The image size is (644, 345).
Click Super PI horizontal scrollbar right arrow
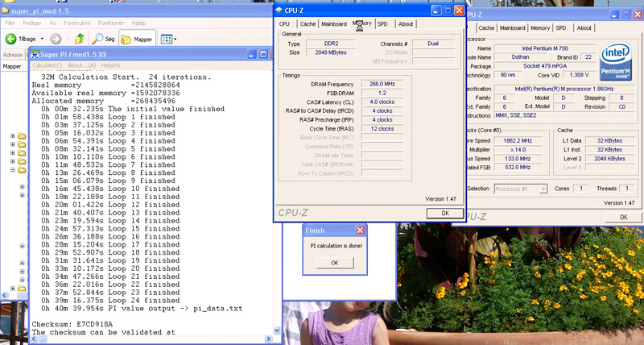pyautogui.click(x=268, y=339)
